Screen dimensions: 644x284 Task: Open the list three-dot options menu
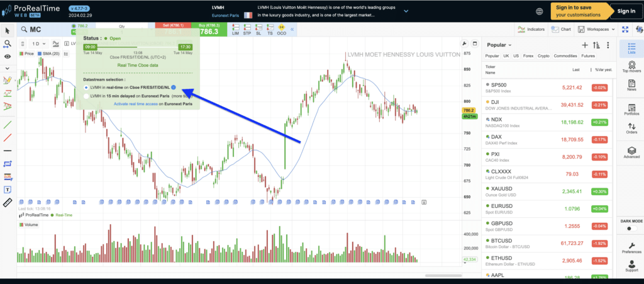(x=608, y=45)
